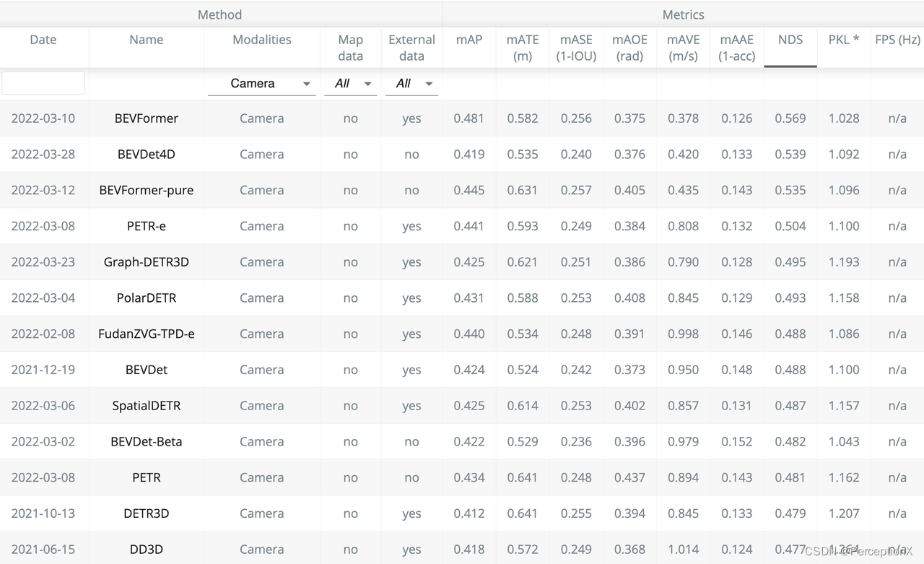Sort by mAOE (rad) column header

[x=629, y=48]
